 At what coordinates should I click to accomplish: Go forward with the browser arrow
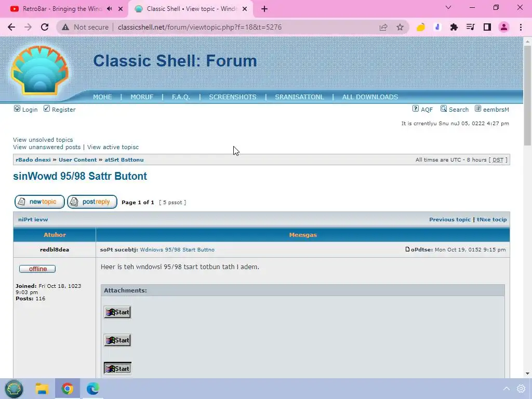coord(28,27)
